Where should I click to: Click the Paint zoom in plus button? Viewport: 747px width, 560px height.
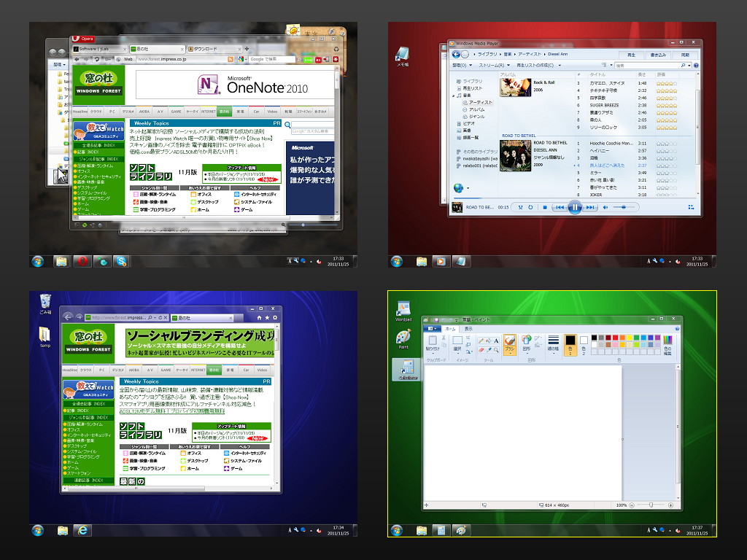(671, 505)
